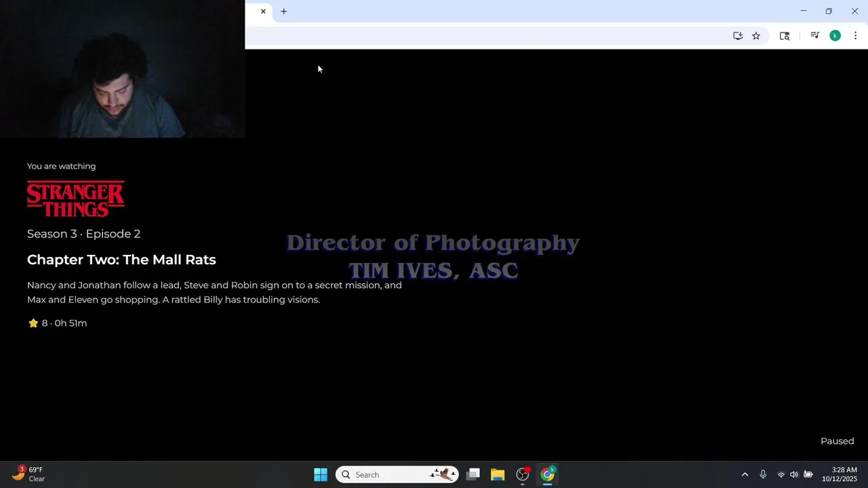Click the microphone icon in system tray
The width and height of the screenshot is (868, 488).
coord(763,474)
